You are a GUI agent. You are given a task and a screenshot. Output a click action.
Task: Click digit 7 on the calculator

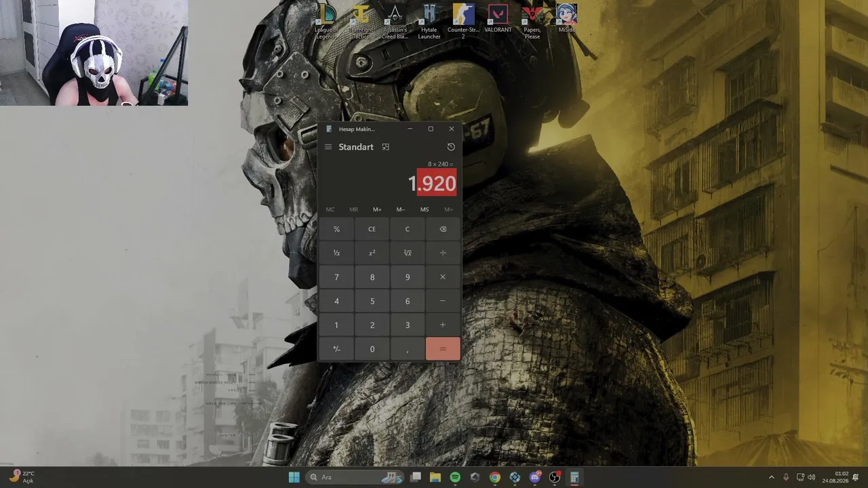336,277
